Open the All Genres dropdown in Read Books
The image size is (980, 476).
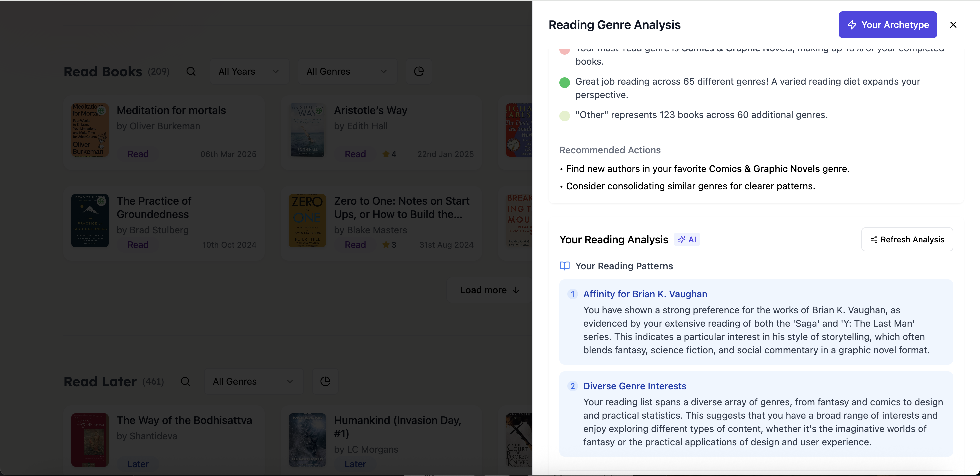[347, 72]
